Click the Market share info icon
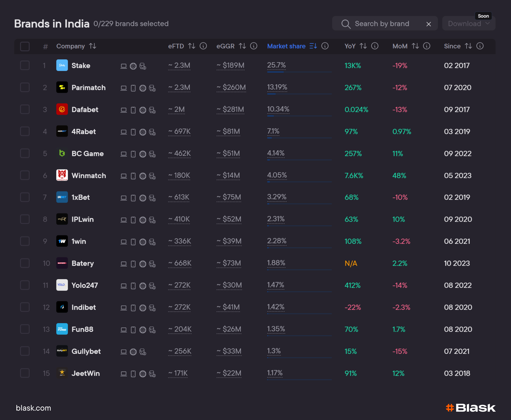The image size is (511, 420). 325,46
